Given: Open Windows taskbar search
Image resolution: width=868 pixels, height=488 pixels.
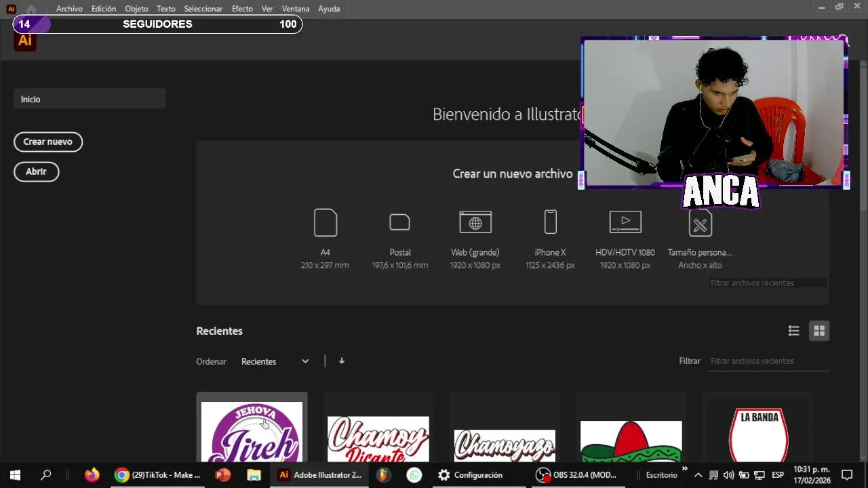Looking at the screenshot, I should [x=46, y=475].
